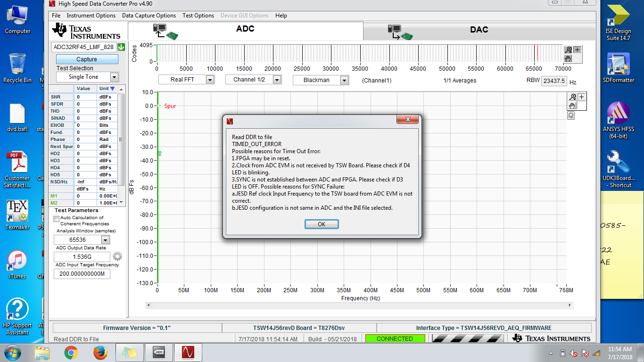The height and width of the screenshot is (362, 644).
Task: Show hidden system tray icons
Action: click(551, 353)
